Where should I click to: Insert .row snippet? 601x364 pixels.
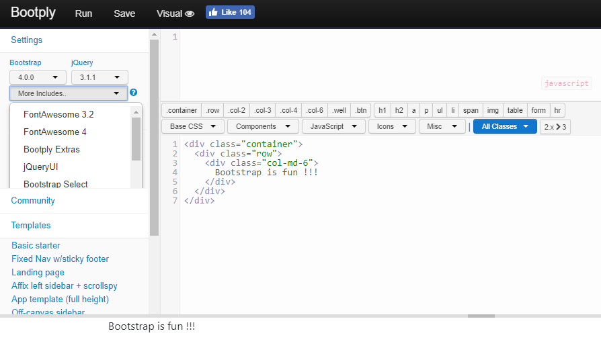click(212, 110)
